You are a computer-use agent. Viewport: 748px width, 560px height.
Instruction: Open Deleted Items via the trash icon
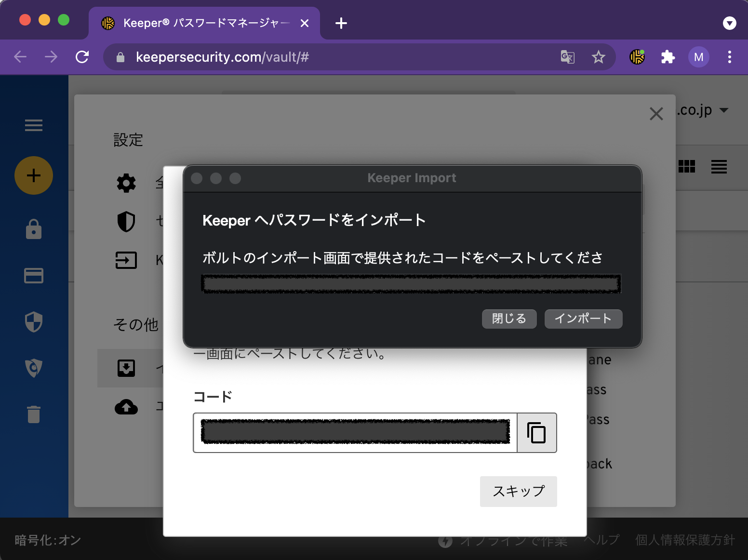point(33,414)
